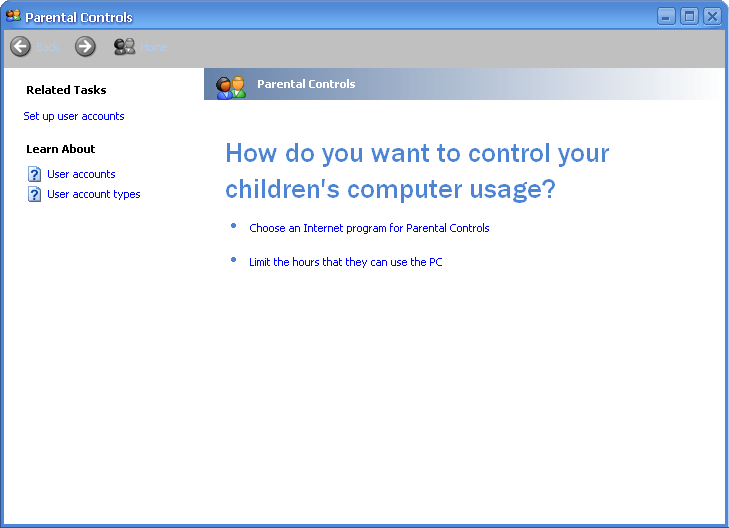Viewport: 729px width, 528px height.
Task: Click the Learn About heading
Action: tap(60, 149)
